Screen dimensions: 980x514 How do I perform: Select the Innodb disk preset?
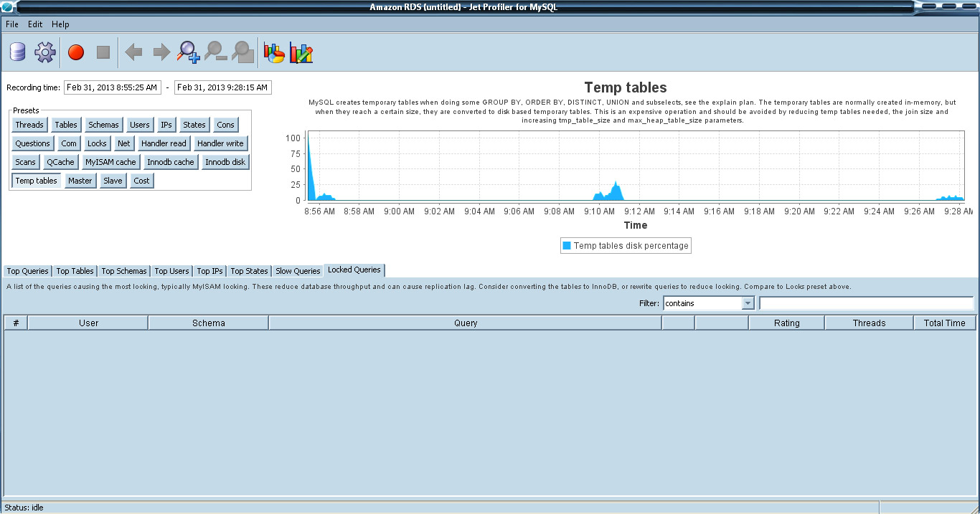point(225,162)
